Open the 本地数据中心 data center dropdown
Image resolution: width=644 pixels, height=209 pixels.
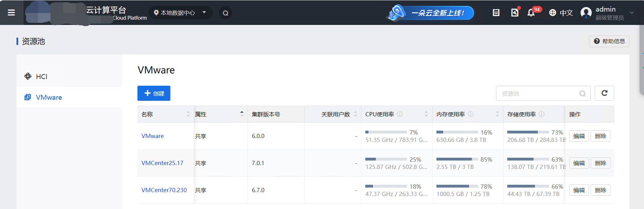pyautogui.click(x=181, y=13)
